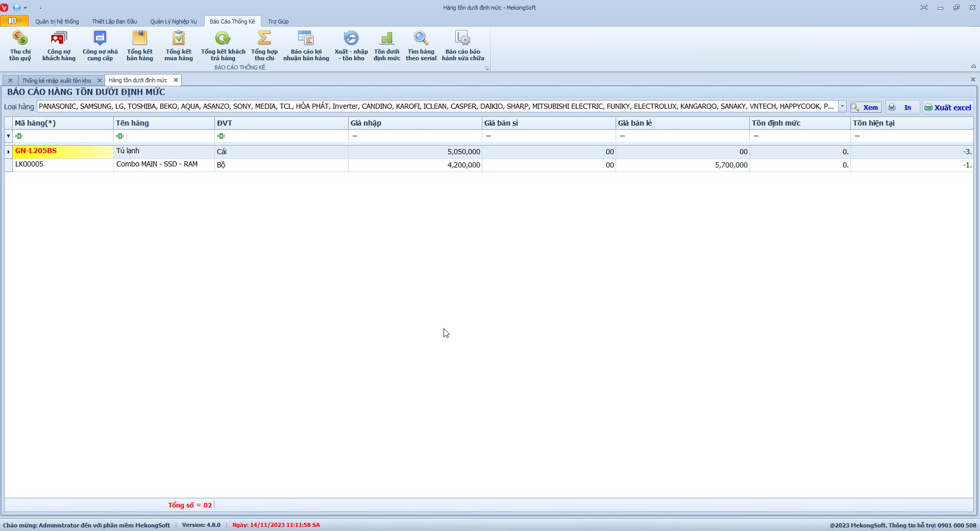
Task: Open Tổng kết mua hàng report
Action: (x=179, y=45)
